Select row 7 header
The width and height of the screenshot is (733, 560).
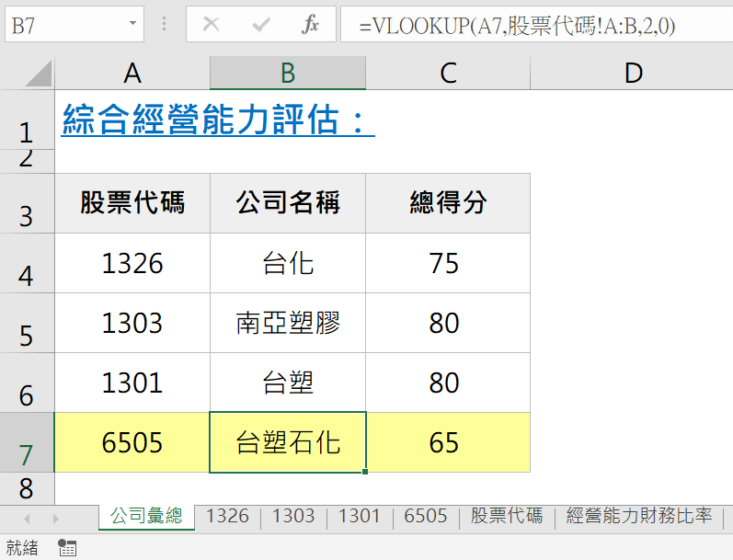27,442
